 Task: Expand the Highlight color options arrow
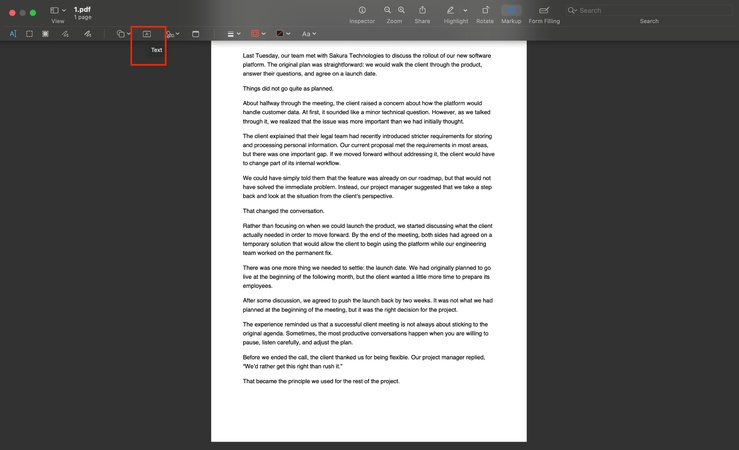[465, 10]
